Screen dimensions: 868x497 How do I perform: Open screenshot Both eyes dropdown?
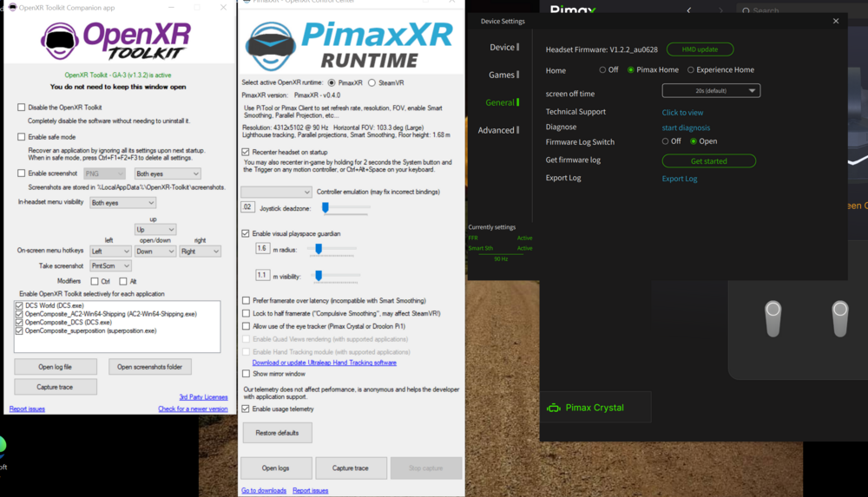[168, 173]
